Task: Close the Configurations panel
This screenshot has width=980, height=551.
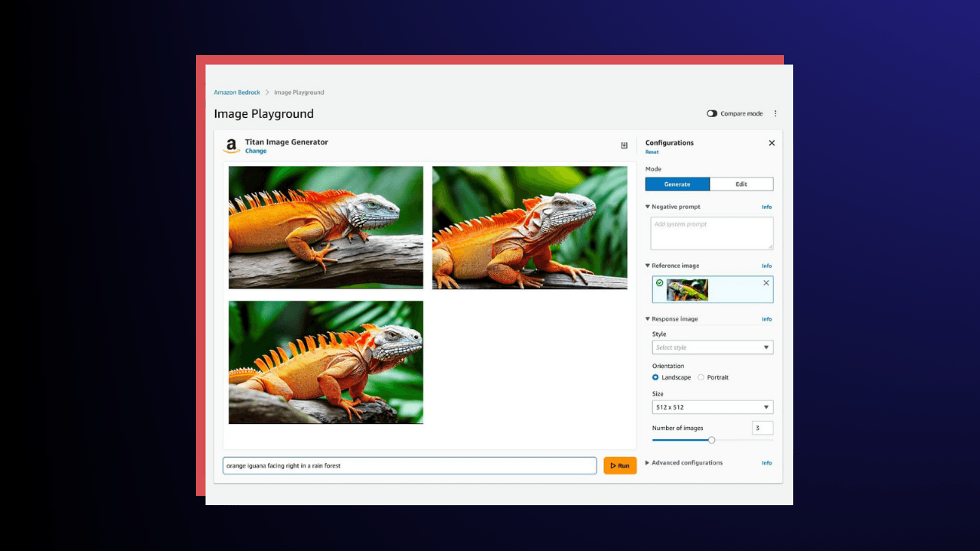Action: point(771,143)
